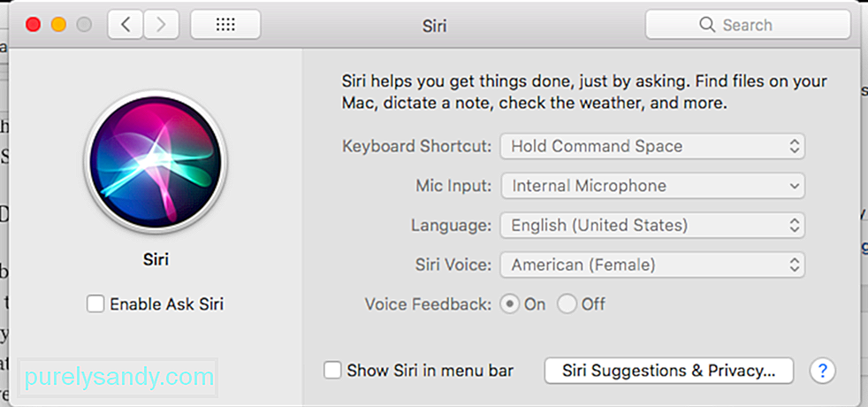The image size is (868, 407).
Task: Click the gray zoom window button
Action: tap(84, 25)
